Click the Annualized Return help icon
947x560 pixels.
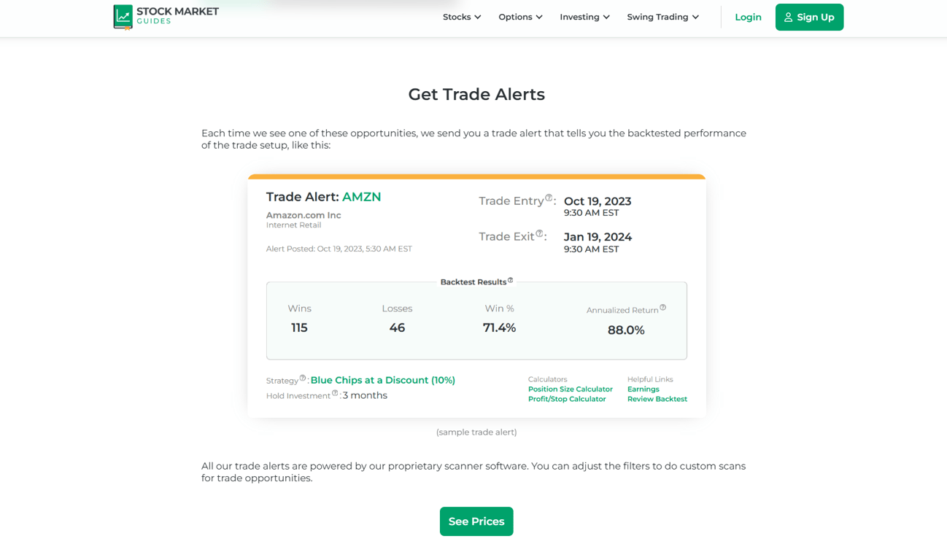coord(663,306)
